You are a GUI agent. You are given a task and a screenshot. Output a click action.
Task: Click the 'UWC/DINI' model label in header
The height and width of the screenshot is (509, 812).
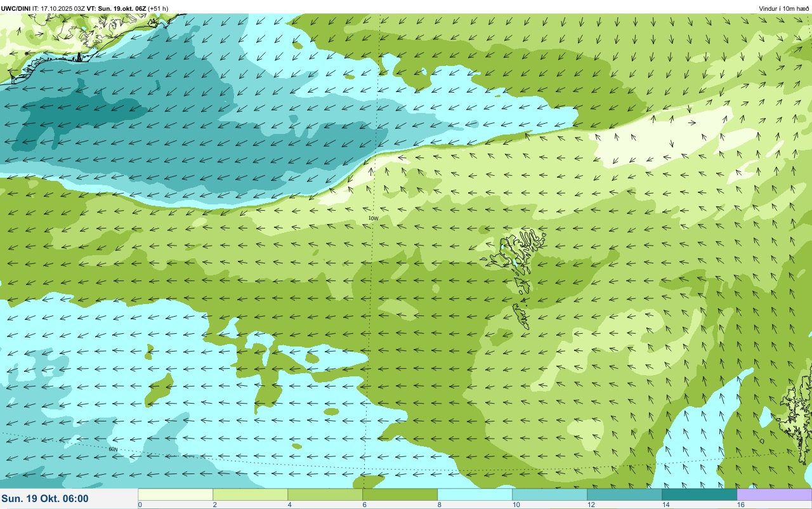[16, 8]
